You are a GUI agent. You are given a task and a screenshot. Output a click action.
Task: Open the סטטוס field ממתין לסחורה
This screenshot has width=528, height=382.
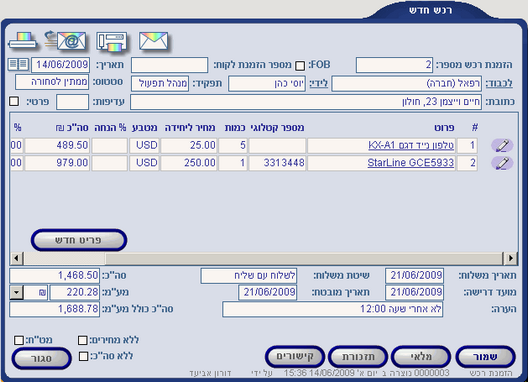click(x=52, y=82)
